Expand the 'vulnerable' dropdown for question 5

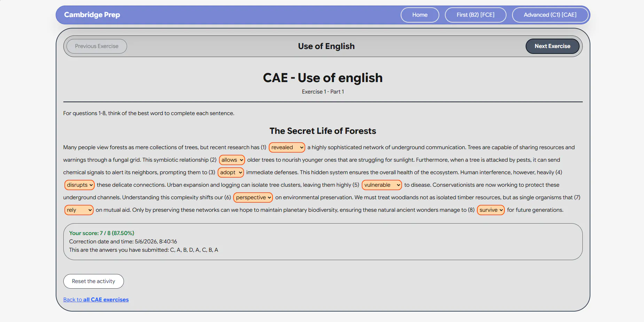click(382, 185)
